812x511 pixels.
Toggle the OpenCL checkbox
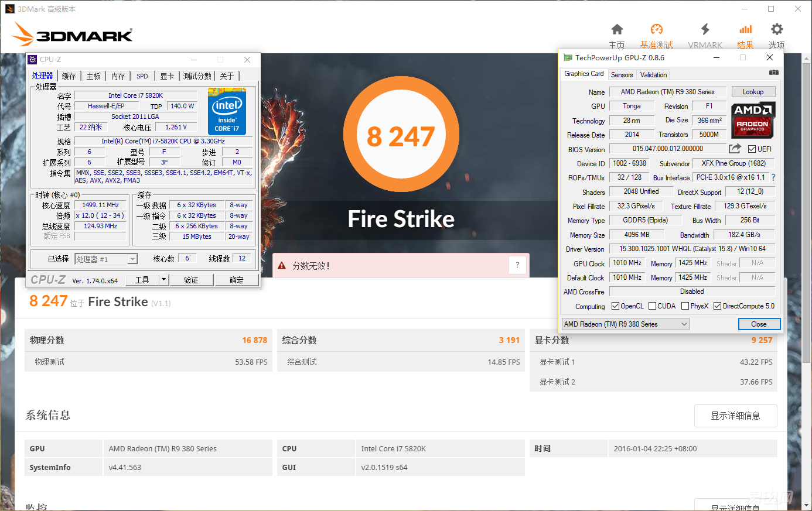coord(615,306)
